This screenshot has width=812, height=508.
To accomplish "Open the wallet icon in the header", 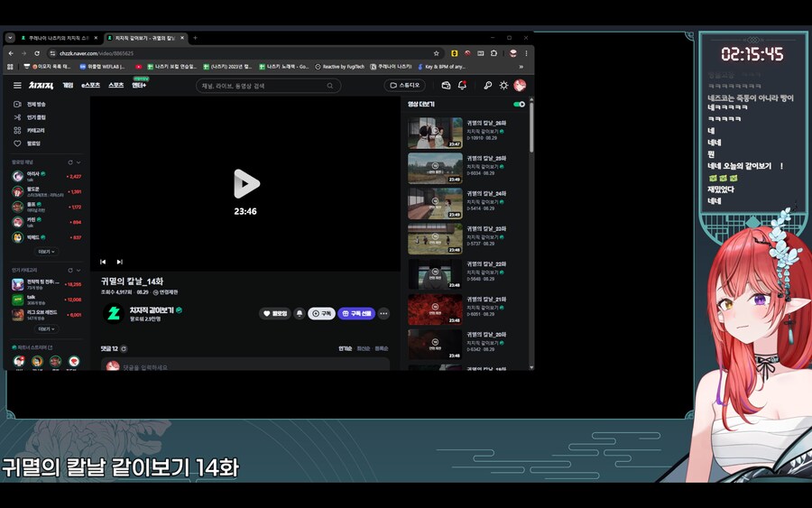I will pos(446,86).
